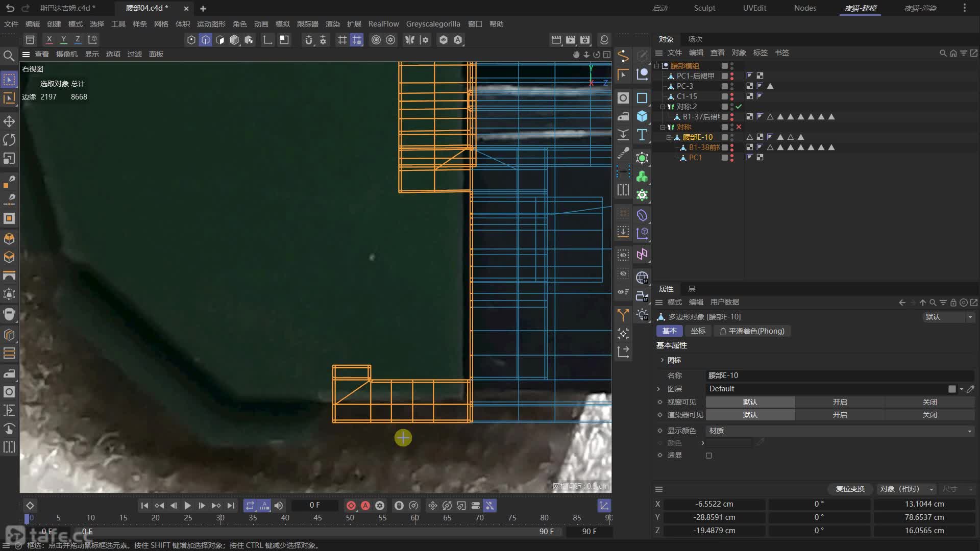Click the record active objects button
The width and height of the screenshot is (980, 551).
point(351,506)
